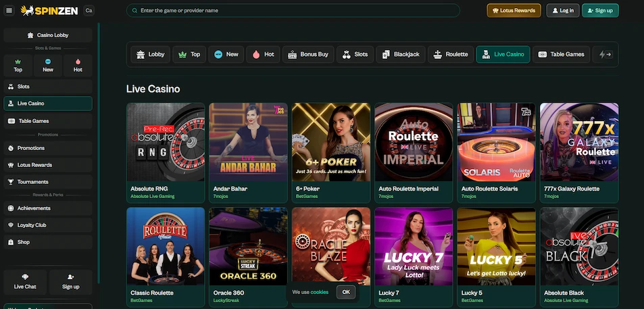This screenshot has width=644, height=309.
Task: Open the 6+ Poker game thumbnail
Action: coord(331,142)
